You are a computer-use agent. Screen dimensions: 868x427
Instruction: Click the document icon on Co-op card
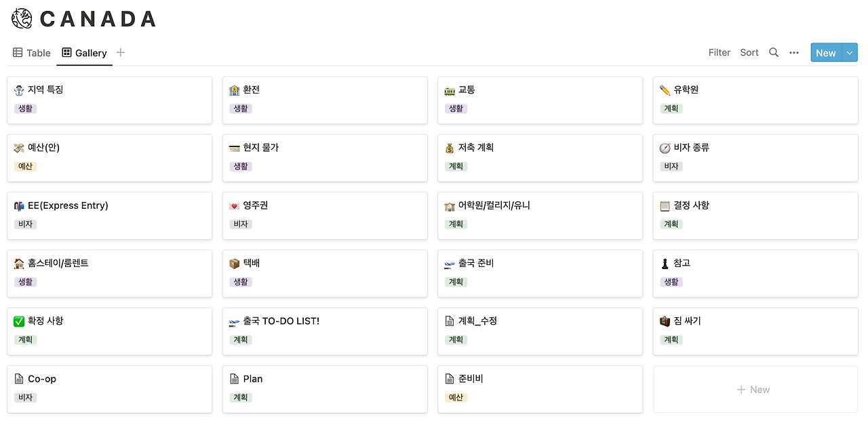tap(19, 379)
